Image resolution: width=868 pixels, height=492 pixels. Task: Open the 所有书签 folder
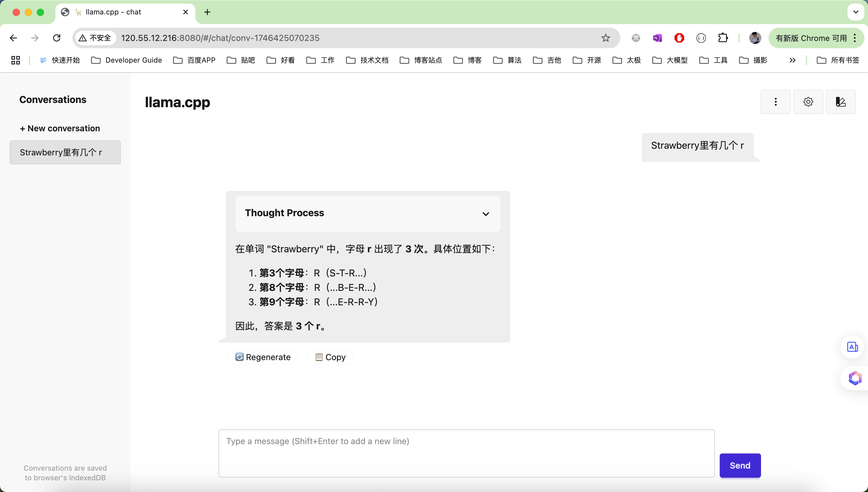[838, 60]
